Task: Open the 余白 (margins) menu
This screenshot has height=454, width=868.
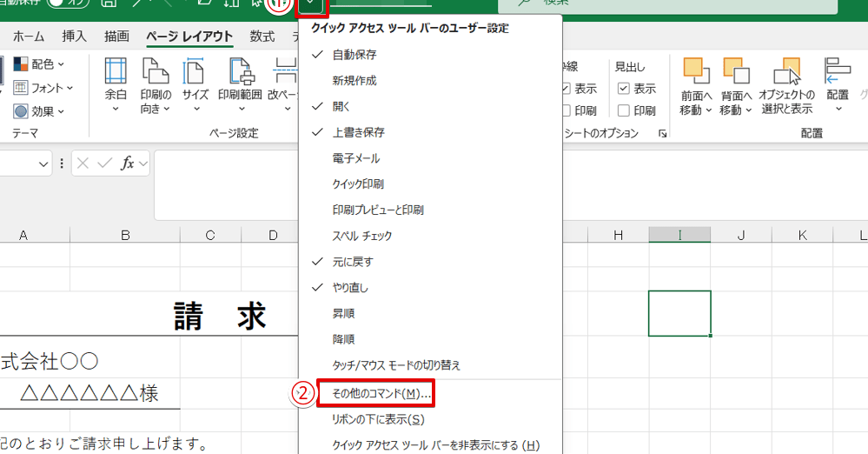Action: tap(116, 85)
